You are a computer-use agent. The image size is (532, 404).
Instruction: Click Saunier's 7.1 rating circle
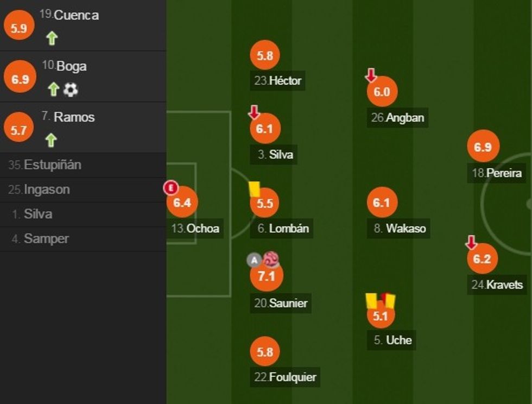266,276
